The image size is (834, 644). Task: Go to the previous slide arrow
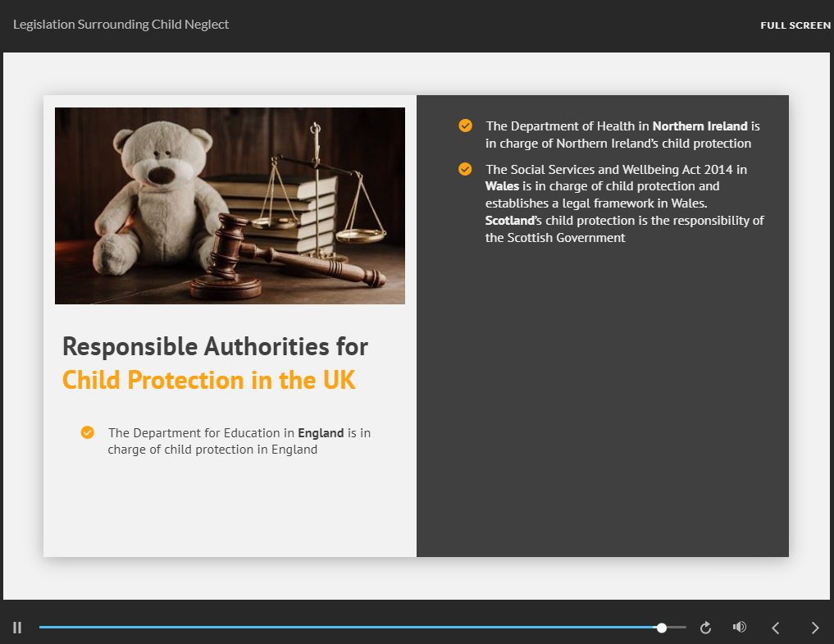(x=775, y=628)
